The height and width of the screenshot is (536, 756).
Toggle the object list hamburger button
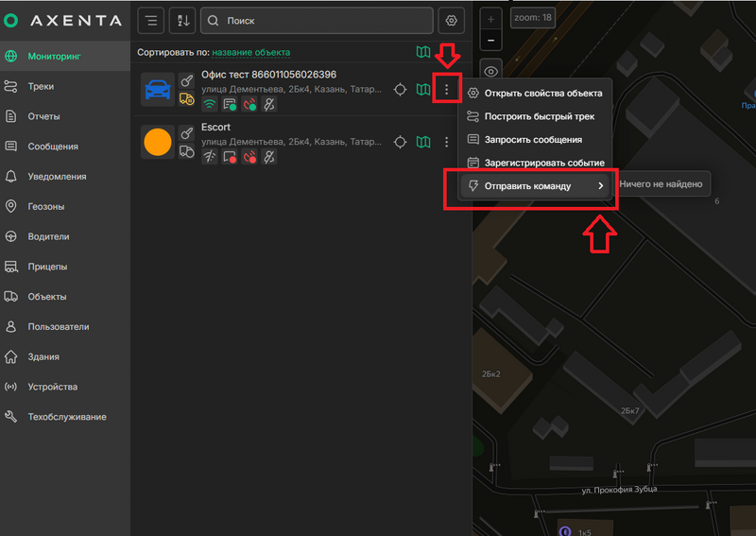pos(151,21)
